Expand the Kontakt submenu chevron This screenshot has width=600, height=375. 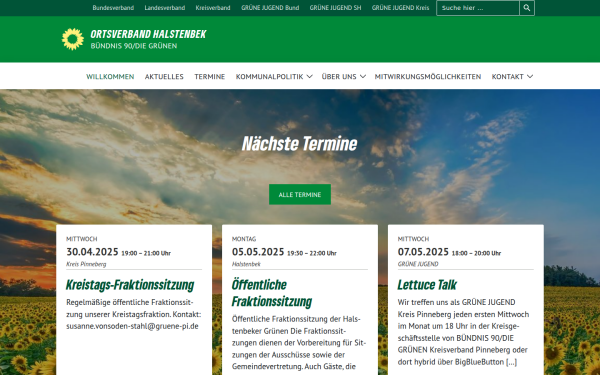(530, 77)
